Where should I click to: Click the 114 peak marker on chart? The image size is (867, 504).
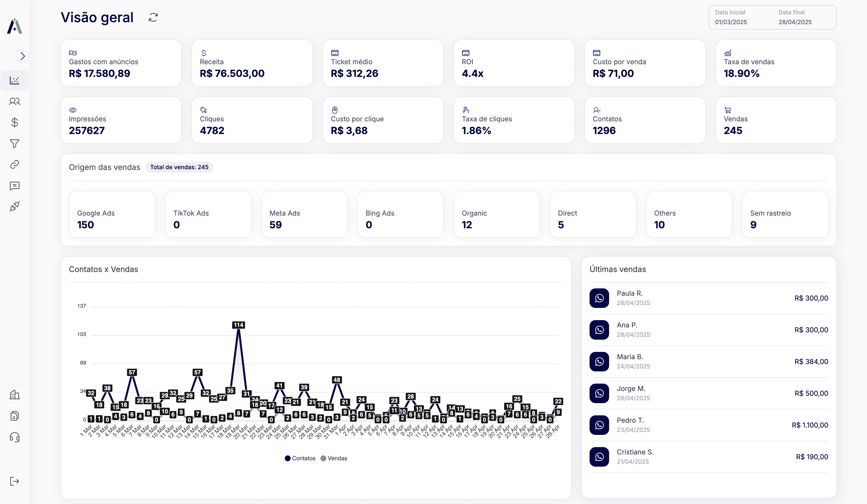click(x=238, y=325)
